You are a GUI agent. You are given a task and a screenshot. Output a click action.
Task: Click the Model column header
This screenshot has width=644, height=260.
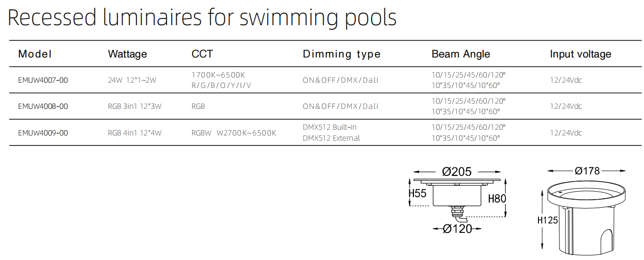(35, 54)
